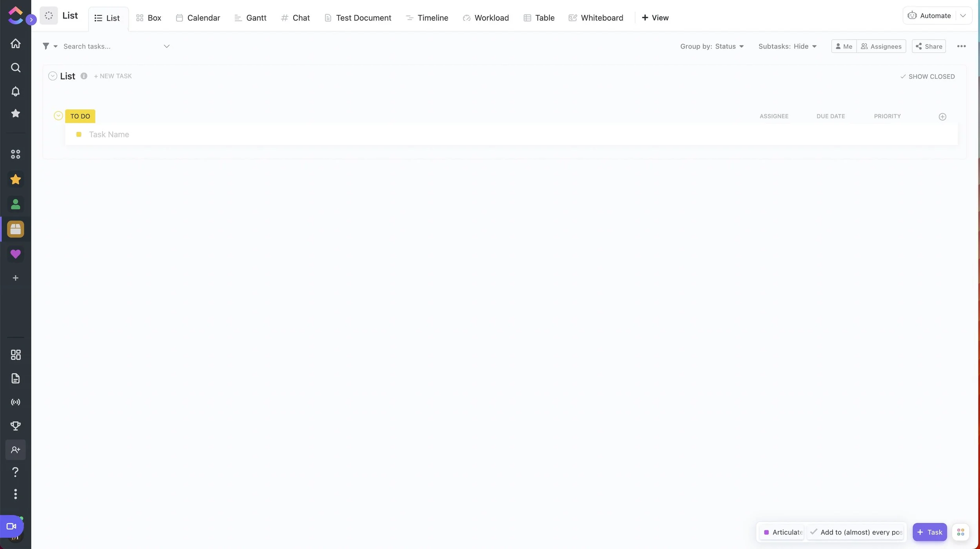Open Notifications bell in sidebar
The height and width of the screenshot is (549, 980).
tap(15, 91)
